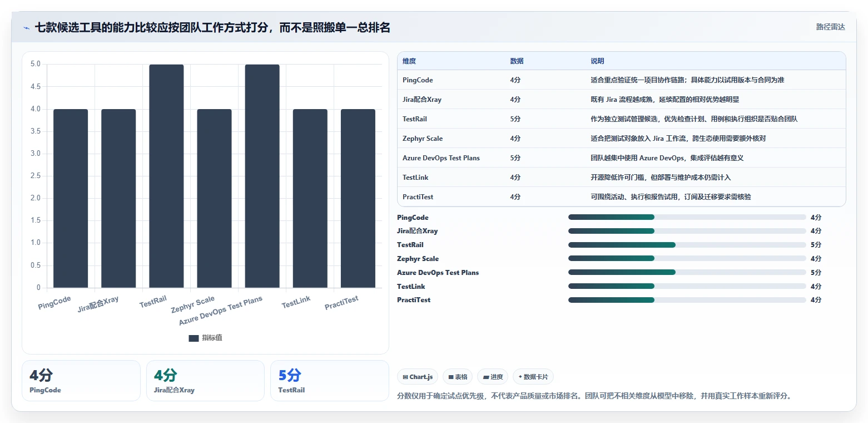Click the TestLink label on the chart x-axis
The image size is (868, 423).
tap(296, 302)
